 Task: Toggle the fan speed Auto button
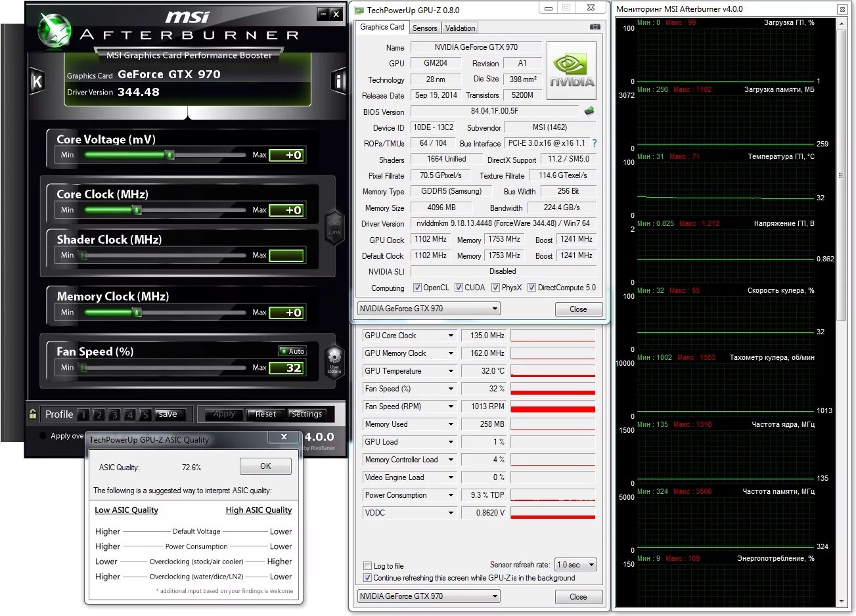(292, 351)
